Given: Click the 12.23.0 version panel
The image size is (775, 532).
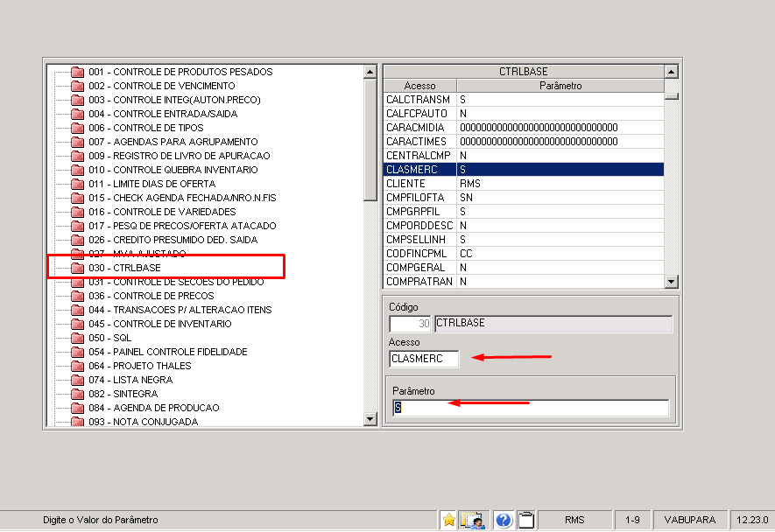Looking at the screenshot, I should (x=752, y=520).
